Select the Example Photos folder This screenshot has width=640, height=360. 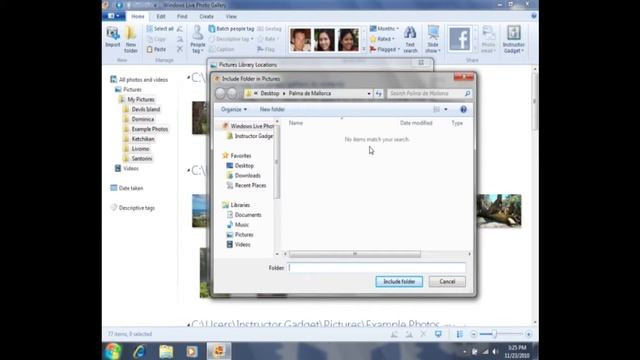click(x=146, y=129)
